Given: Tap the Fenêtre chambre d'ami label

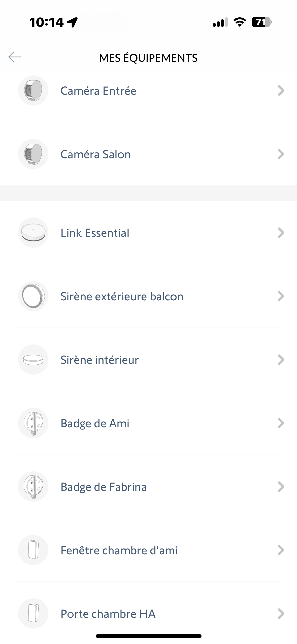Looking at the screenshot, I should click(x=119, y=550).
